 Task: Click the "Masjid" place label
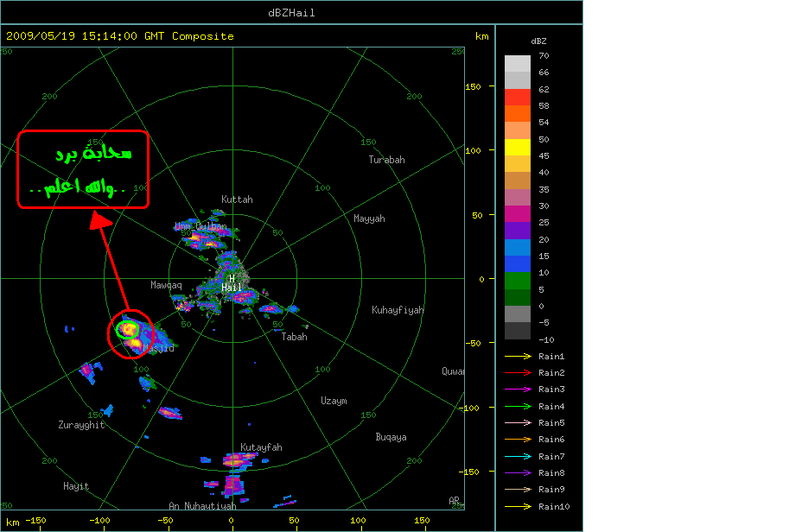point(158,348)
